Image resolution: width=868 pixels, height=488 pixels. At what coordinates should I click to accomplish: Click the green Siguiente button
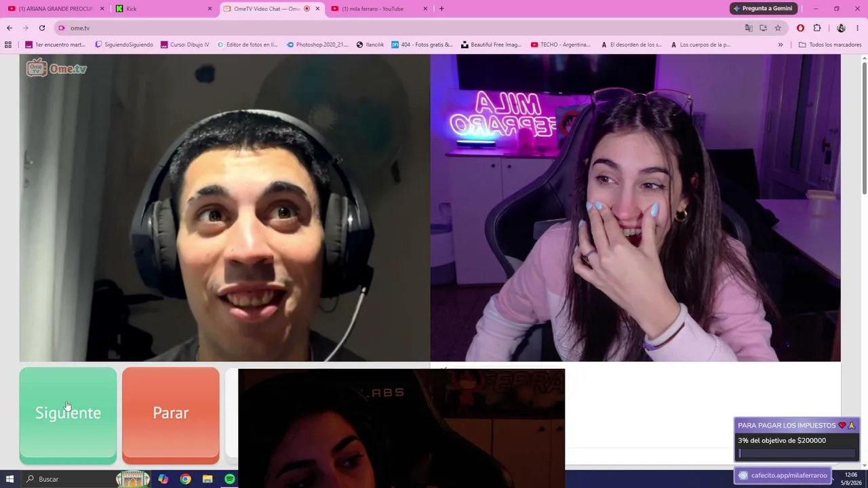(68, 415)
